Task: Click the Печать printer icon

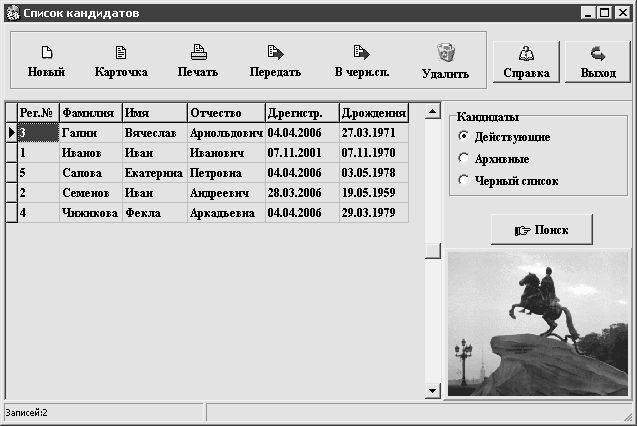Action: 199,52
